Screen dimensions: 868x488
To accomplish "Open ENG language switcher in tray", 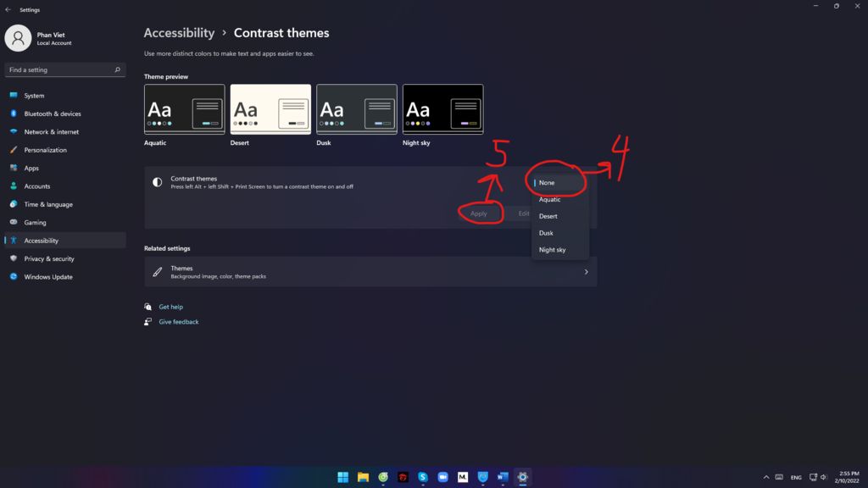I will [x=796, y=477].
